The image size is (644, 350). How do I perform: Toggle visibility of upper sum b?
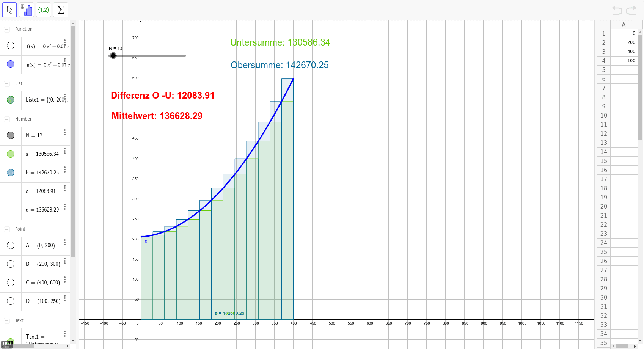[11, 173]
